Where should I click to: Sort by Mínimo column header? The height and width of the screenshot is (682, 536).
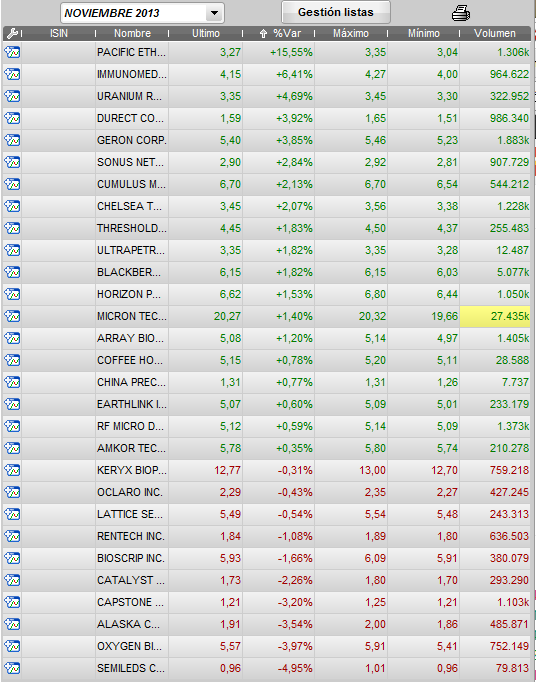(423, 33)
